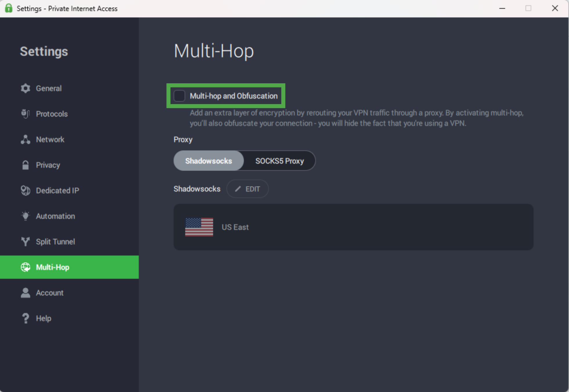Enable the Multi-hop and Obfuscation checkbox

click(179, 96)
